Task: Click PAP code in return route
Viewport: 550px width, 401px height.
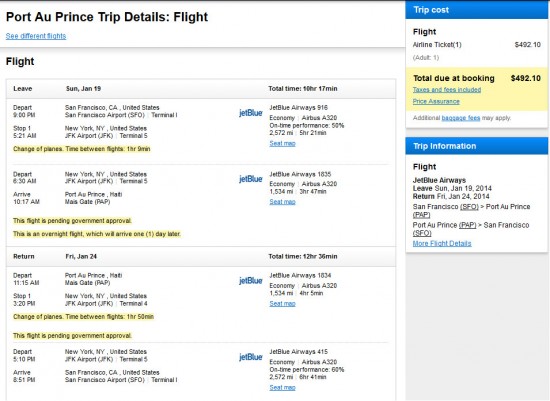Action: pyautogui.click(x=467, y=225)
